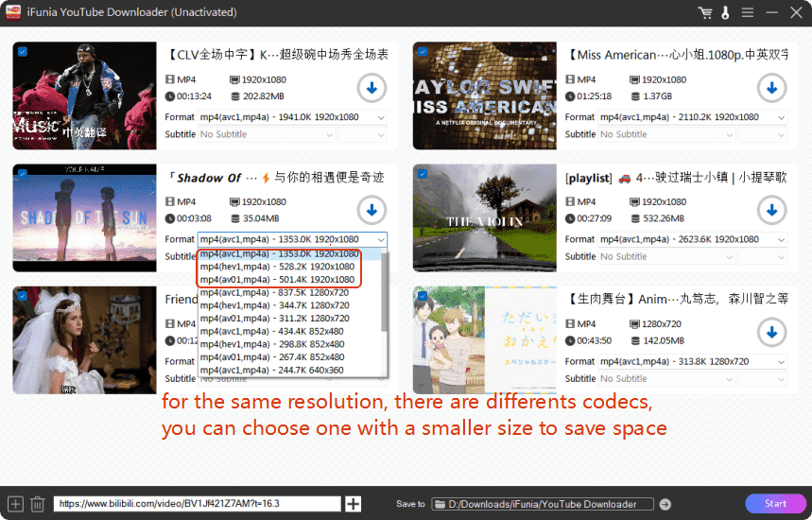Open the Save to folder path dropdown

pos(544,504)
